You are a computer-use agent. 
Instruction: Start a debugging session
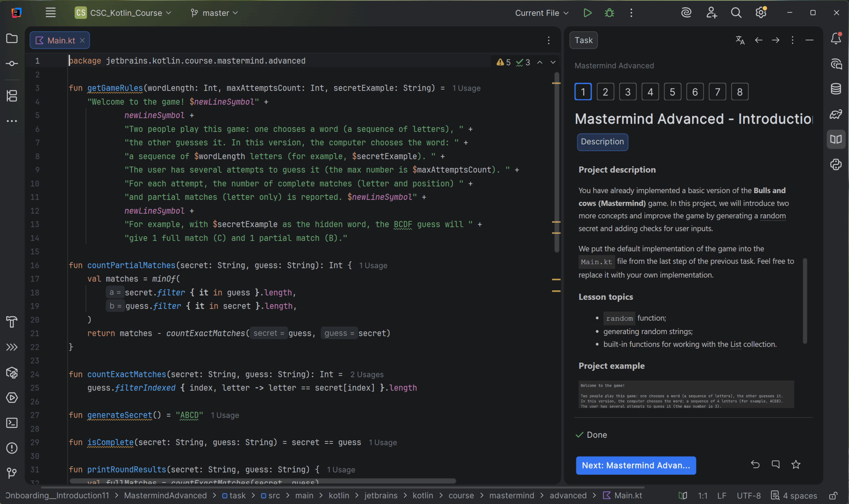609,13
